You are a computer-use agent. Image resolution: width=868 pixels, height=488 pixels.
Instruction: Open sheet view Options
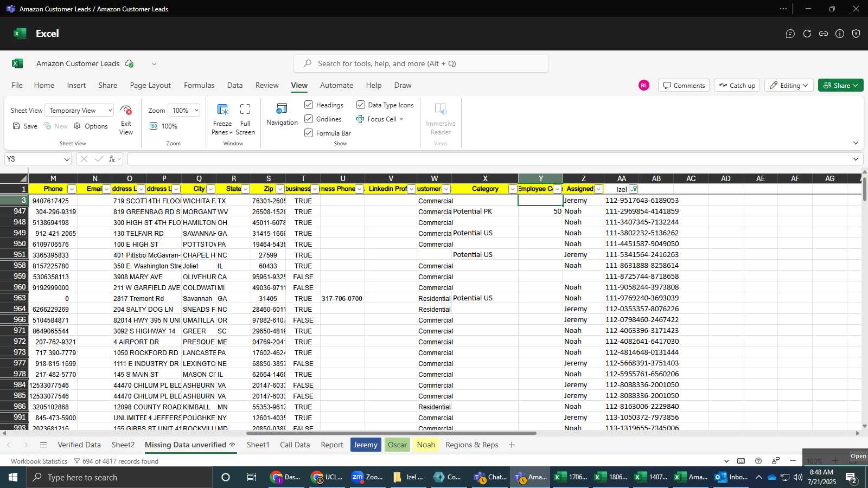91,126
